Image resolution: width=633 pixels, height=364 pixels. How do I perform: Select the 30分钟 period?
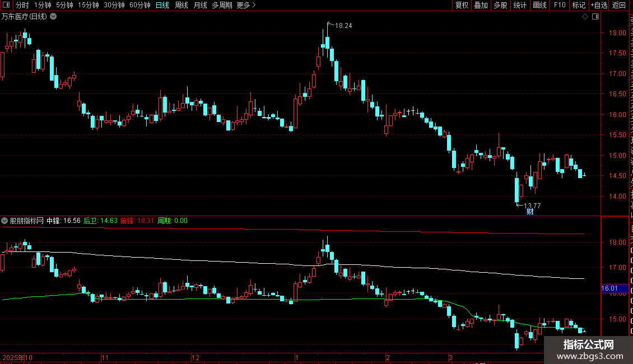click(x=114, y=5)
